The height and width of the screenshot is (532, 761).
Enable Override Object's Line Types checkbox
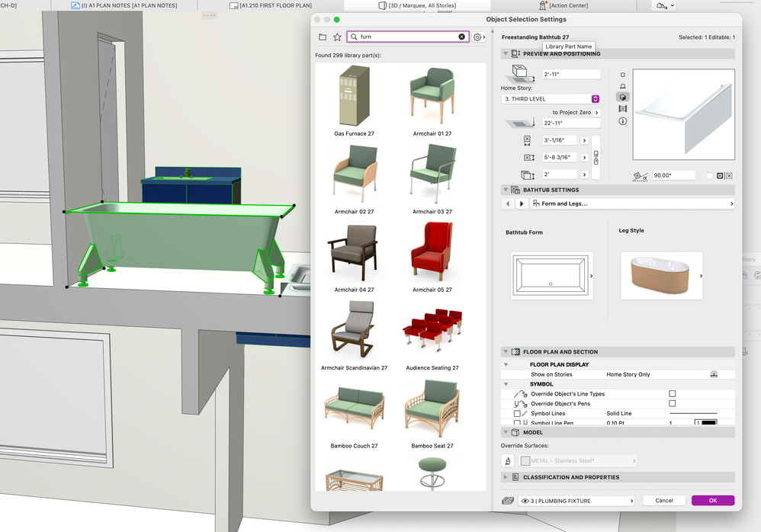click(x=673, y=394)
